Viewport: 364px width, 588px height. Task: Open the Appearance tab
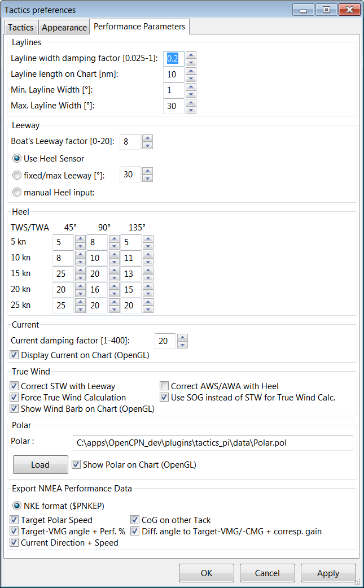(64, 27)
